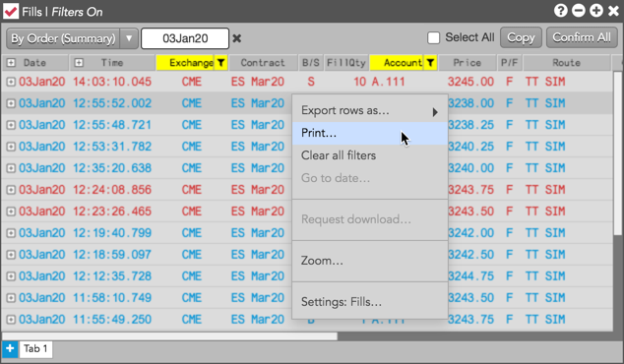The width and height of the screenshot is (624, 364).
Task: Open the Account column filter icon
Action: tap(430, 63)
